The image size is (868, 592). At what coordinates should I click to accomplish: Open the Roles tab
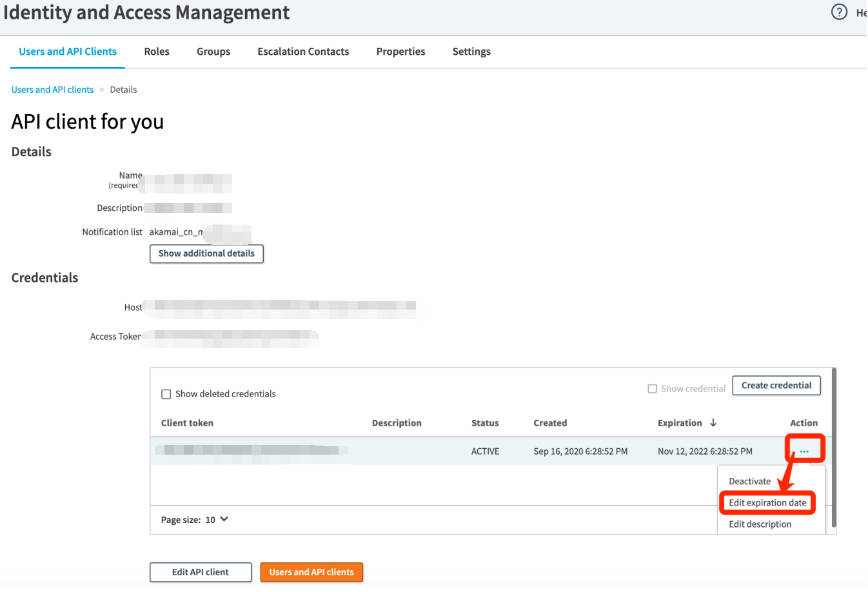click(157, 52)
